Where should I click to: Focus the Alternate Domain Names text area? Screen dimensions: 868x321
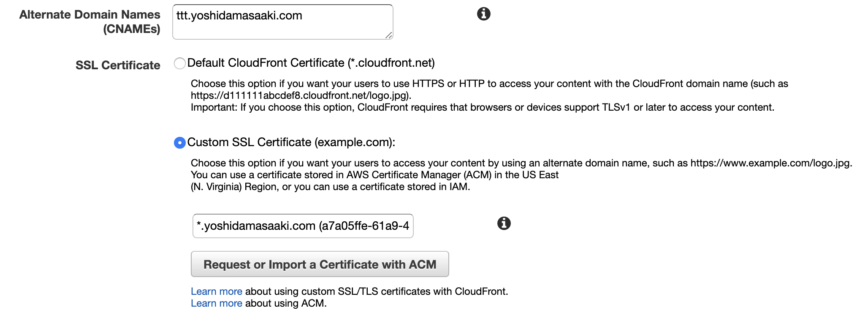pos(282,22)
